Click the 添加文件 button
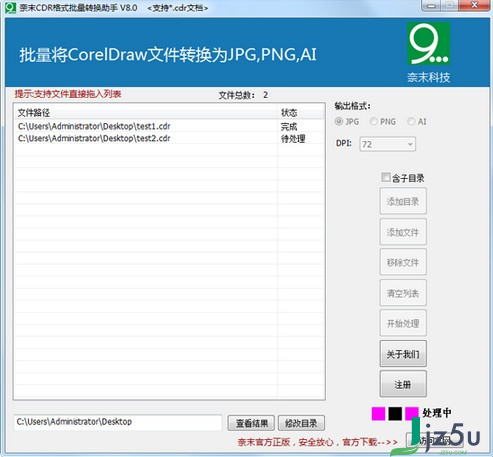 click(x=403, y=232)
